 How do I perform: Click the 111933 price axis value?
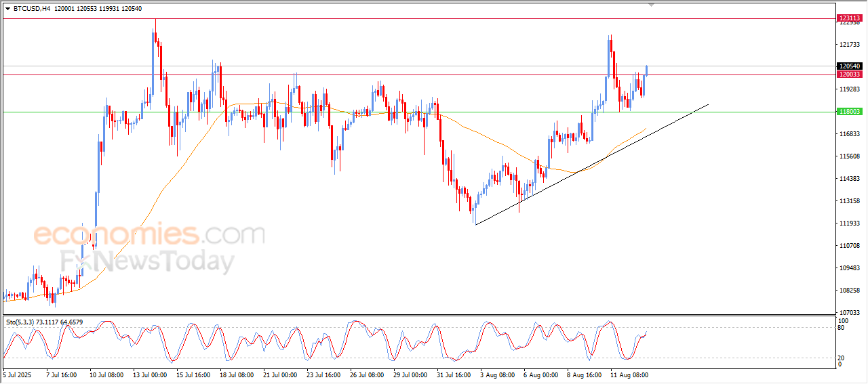point(850,223)
